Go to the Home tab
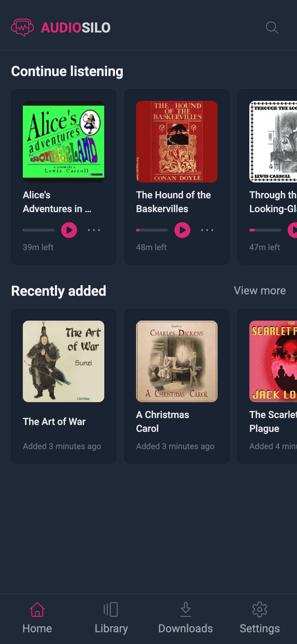Viewport: 297px width, 644px height. pyautogui.click(x=37, y=618)
